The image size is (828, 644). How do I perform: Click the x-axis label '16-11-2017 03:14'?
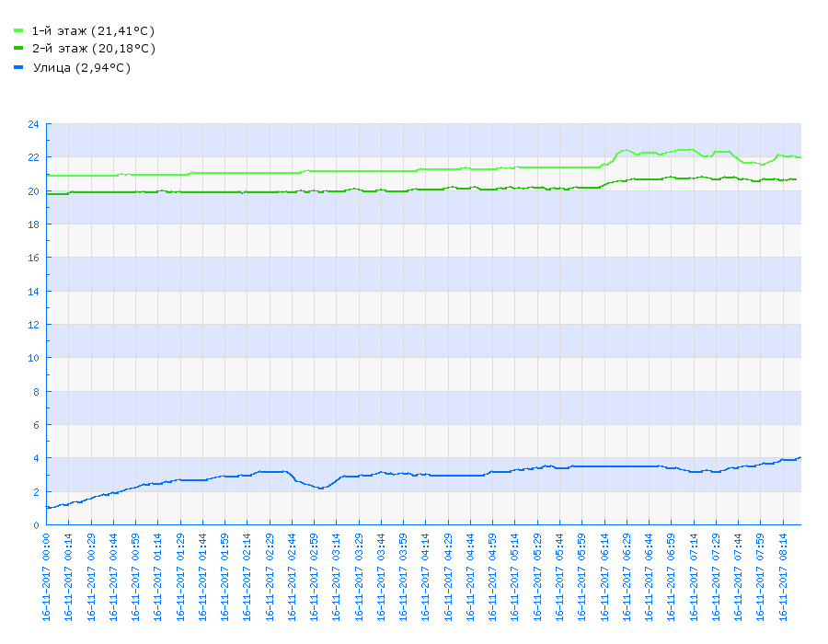click(336, 577)
